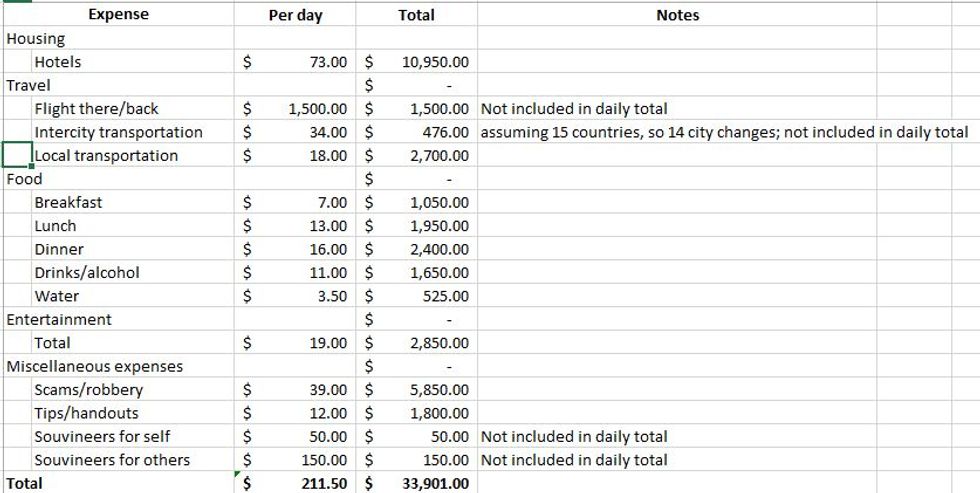980x493 pixels.
Task: Select the Expense column header cell
Action: click(x=118, y=15)
